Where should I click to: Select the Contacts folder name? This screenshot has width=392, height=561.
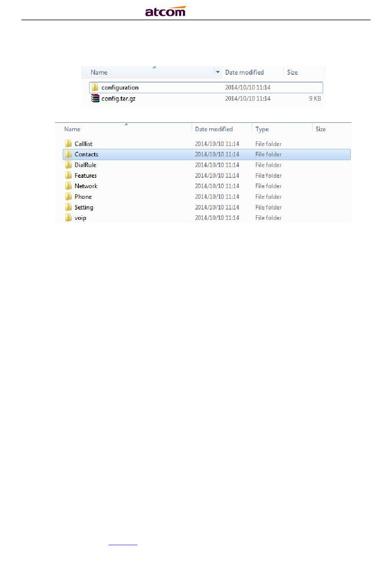coord(86,154)
